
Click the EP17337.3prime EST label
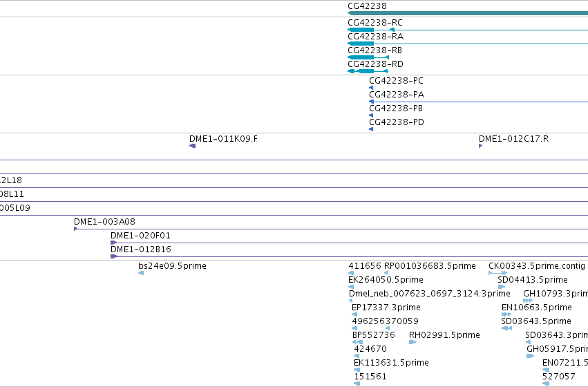(x=386, y=308)
